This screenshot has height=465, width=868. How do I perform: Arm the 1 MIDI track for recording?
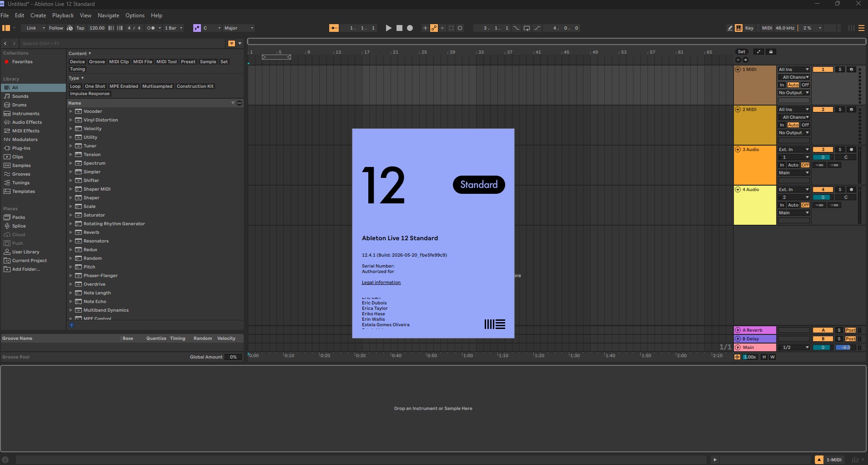[x=852, y=70]
